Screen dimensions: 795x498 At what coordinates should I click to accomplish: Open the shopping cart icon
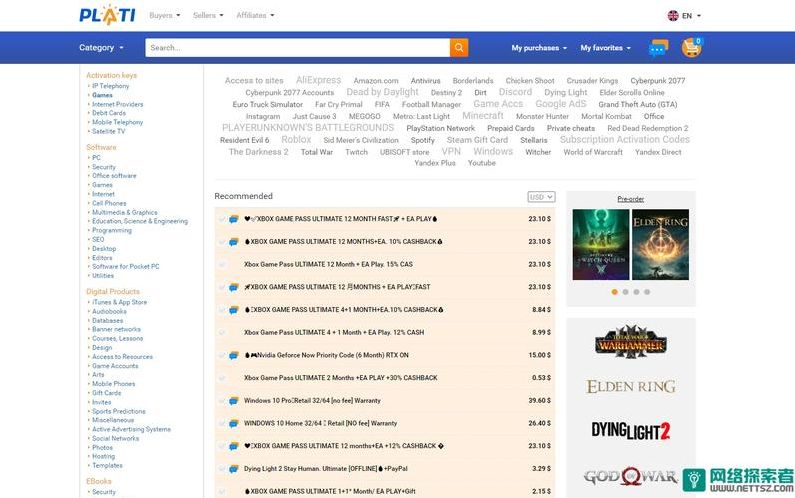click(x=692, y=48)
